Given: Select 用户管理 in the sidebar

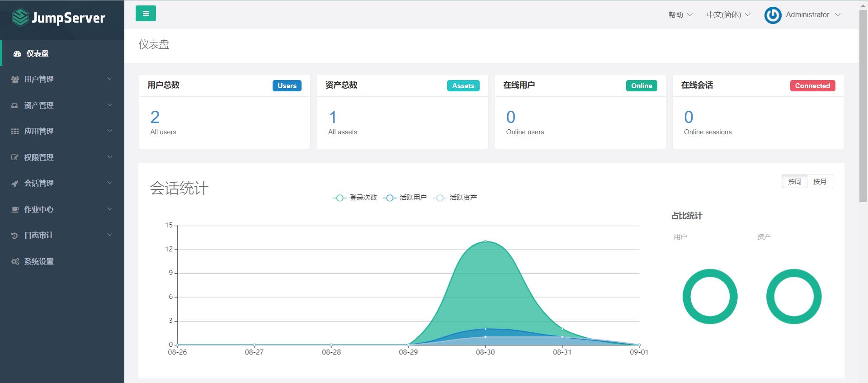Looking at the screenshot, I should (62, 79).
